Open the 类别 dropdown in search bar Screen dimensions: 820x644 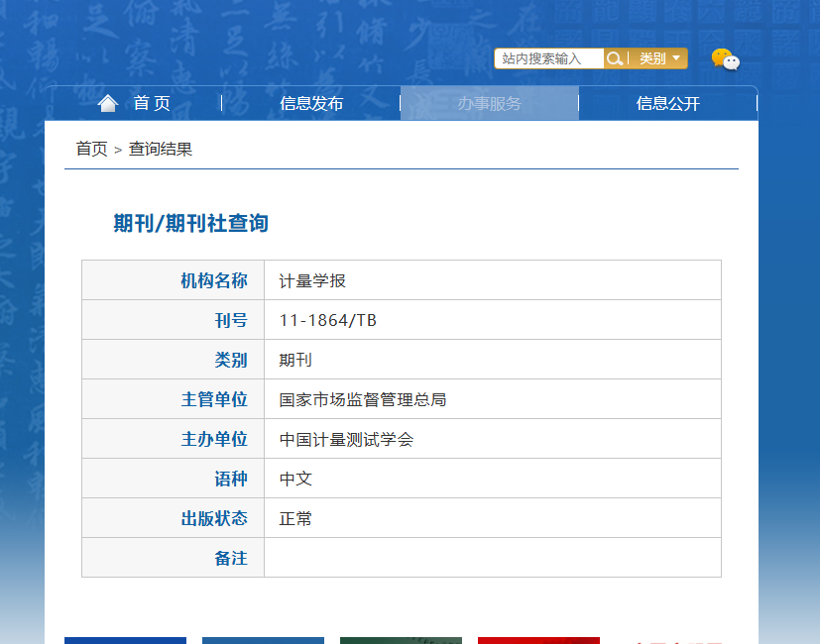[657, 58]
